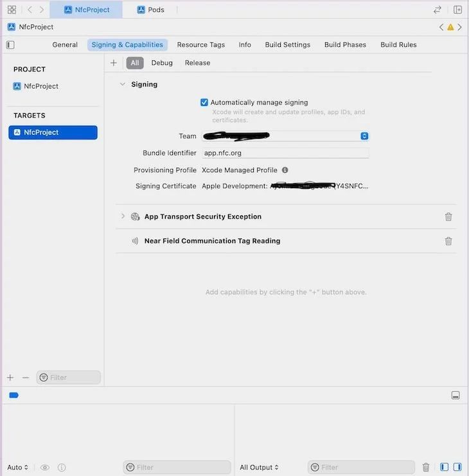The image size is (469, 476).
Task: Open the Auto variables scope dropdown
Action: 17,467
